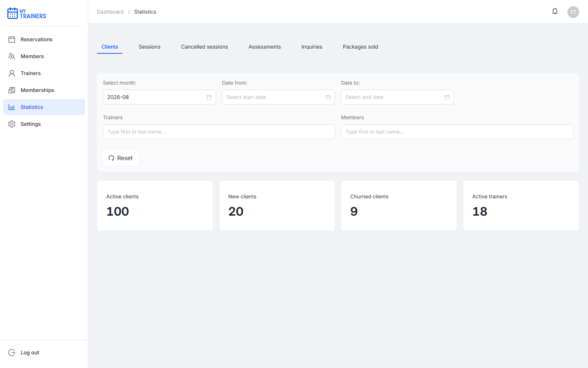
Task: Click the Statistics chart icon
Action: click(x=12, y=107)
